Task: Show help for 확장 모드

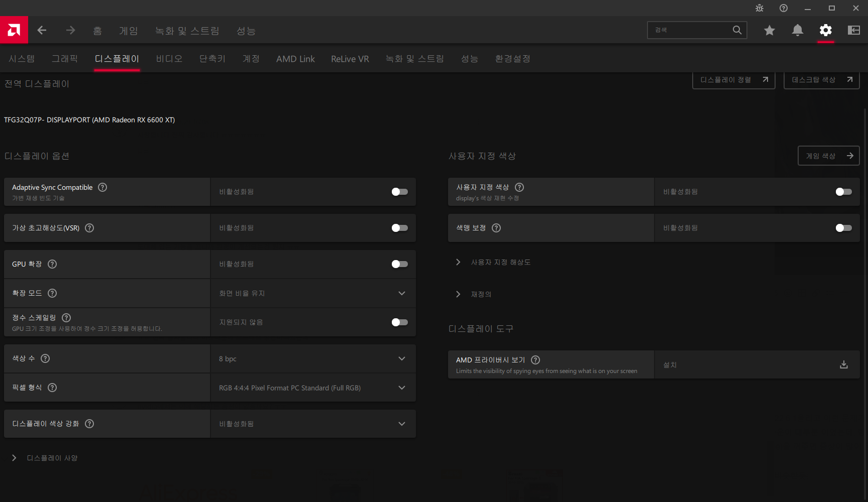Action: (x=52, y=293)
